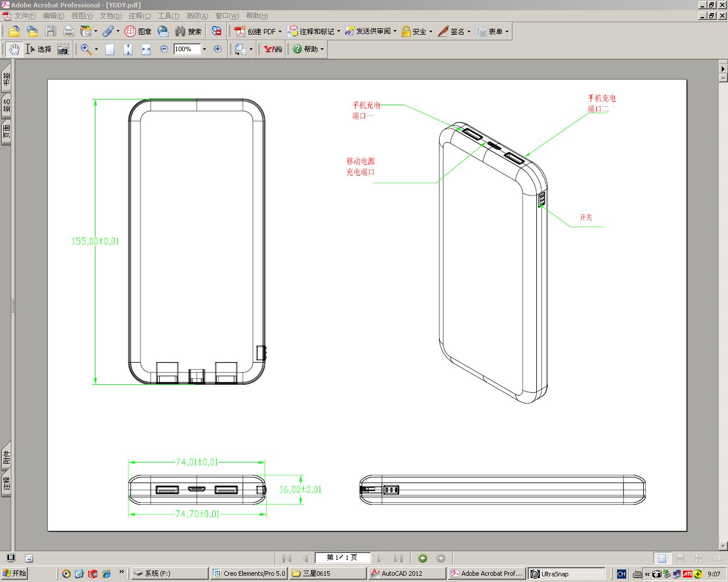Open the 文件(F) menu

pos(24,16)
